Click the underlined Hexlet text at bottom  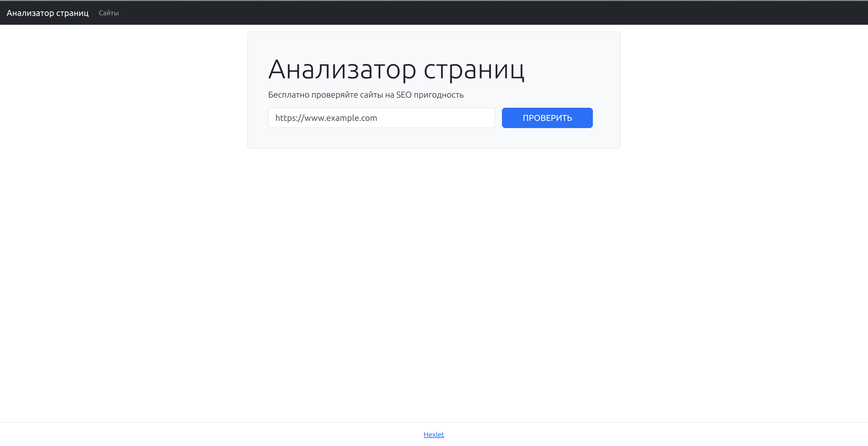pyautogui.click(x=434, y=434)
